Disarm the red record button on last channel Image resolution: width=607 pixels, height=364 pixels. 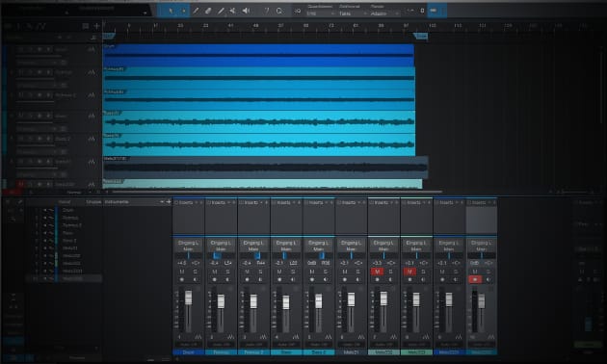[475, 279]
